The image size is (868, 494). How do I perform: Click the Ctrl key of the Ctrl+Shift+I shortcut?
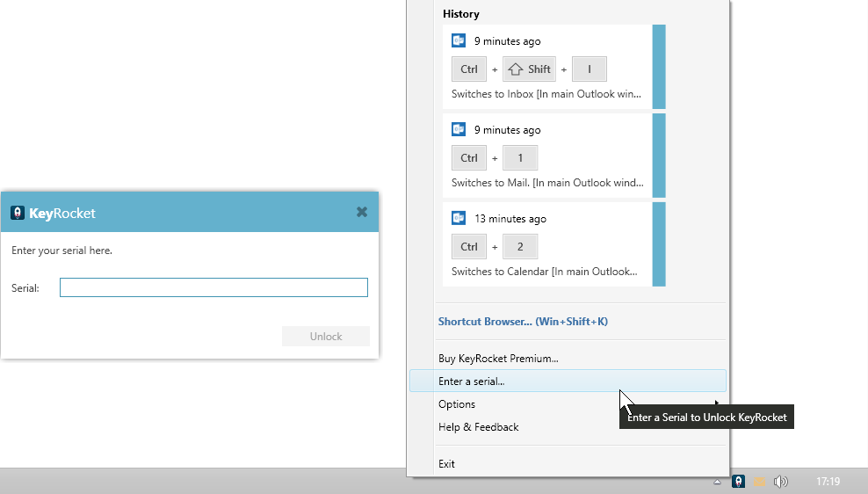pos(469,69)
